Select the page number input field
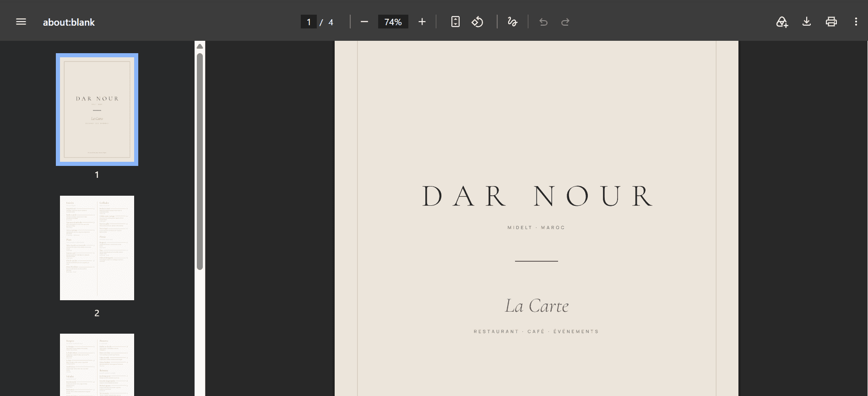The height and width of the screenshot is (396, 868). (x=309, y=22)
